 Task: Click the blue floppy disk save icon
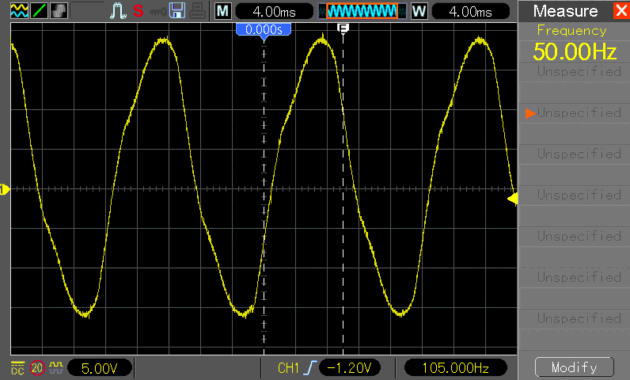(x=177, y=10)
